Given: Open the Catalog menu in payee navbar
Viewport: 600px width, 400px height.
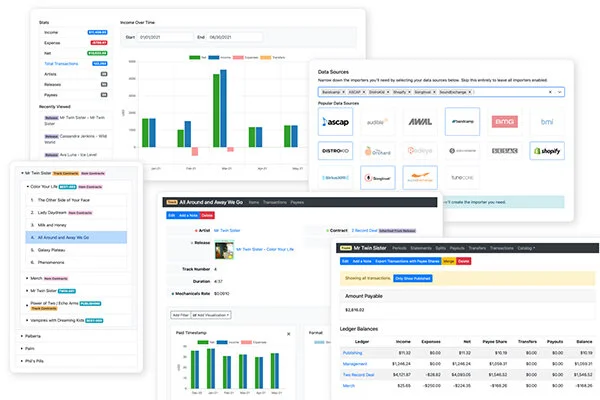Looking at the screenshot, I should click(x=526, y=248).
